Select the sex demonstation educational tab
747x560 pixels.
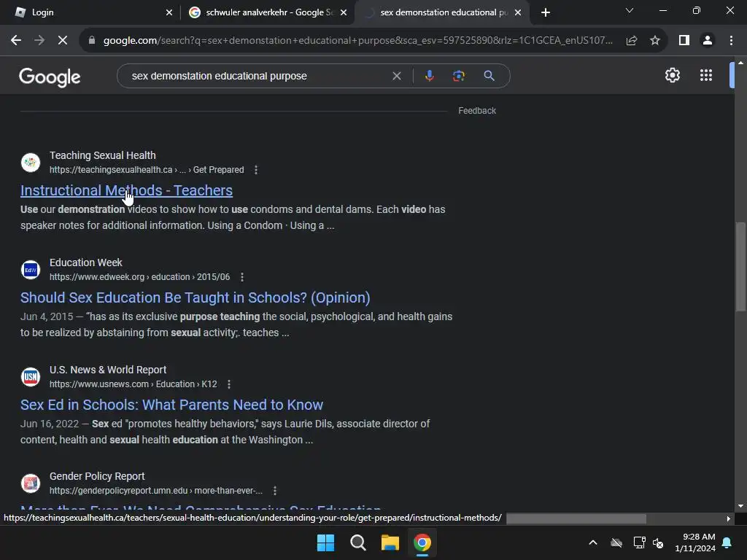pos(444,12)
